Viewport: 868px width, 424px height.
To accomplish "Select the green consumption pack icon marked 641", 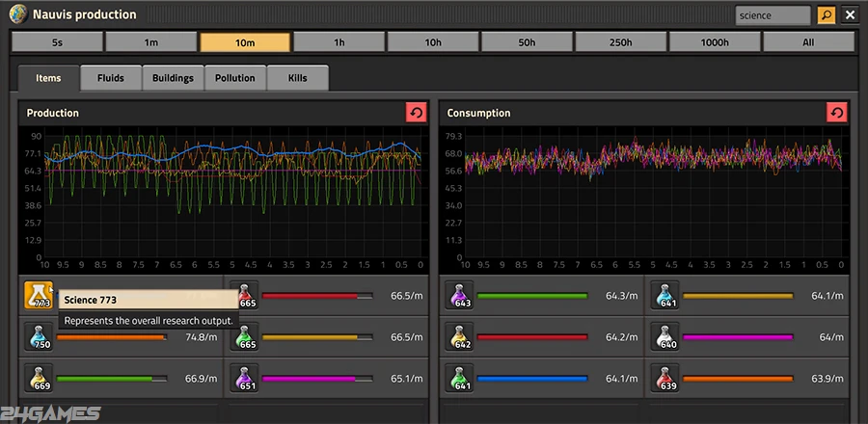I will coord(459,378).
